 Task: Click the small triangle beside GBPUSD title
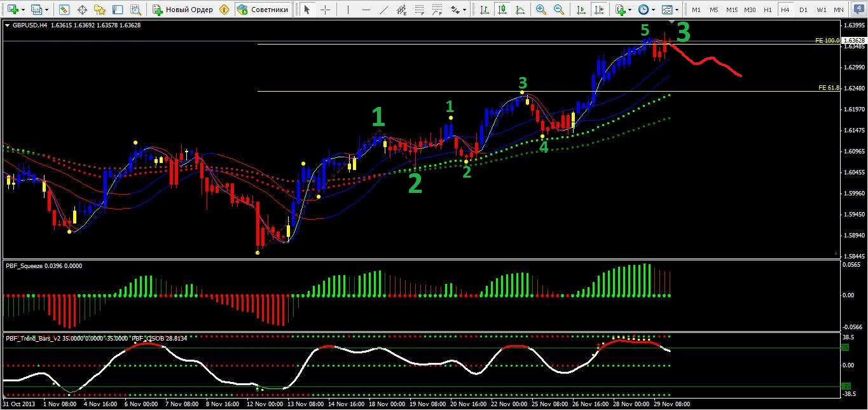[7, 25]
